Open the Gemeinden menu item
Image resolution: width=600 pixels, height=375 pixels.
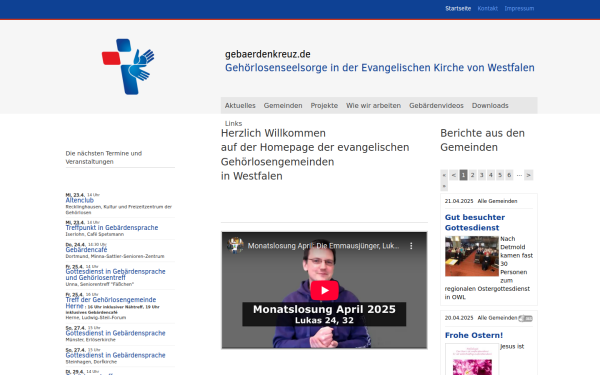click(x=283, y=106)
